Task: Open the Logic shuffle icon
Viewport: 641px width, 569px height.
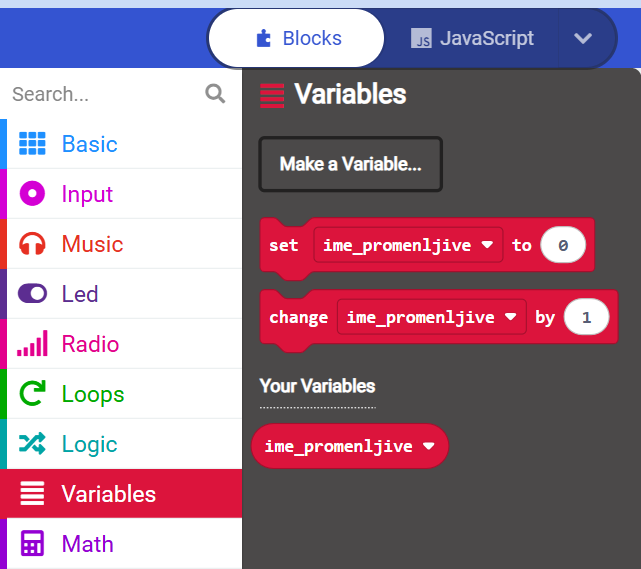Action: point(32,444)
